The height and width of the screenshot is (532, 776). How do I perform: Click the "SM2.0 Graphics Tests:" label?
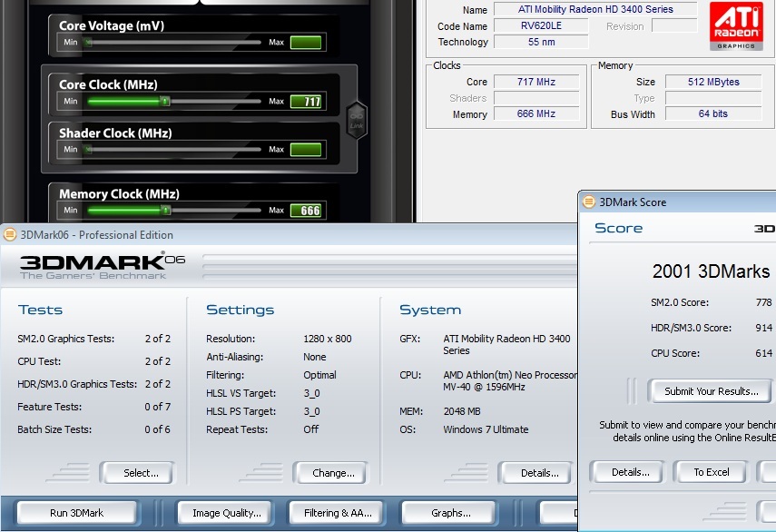66,339
